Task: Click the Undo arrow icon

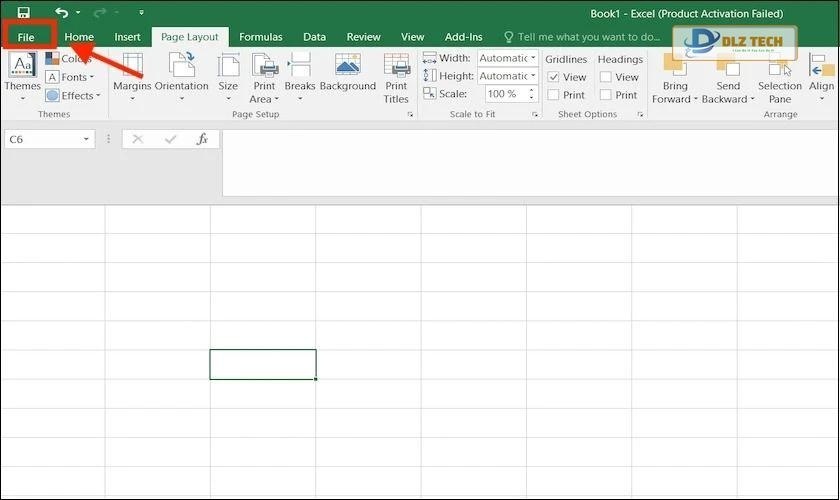Action: [x=62, y=12]
